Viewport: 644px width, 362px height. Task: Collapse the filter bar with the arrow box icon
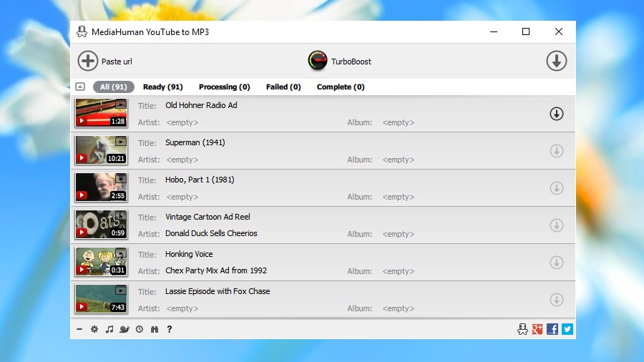[80, 87]
